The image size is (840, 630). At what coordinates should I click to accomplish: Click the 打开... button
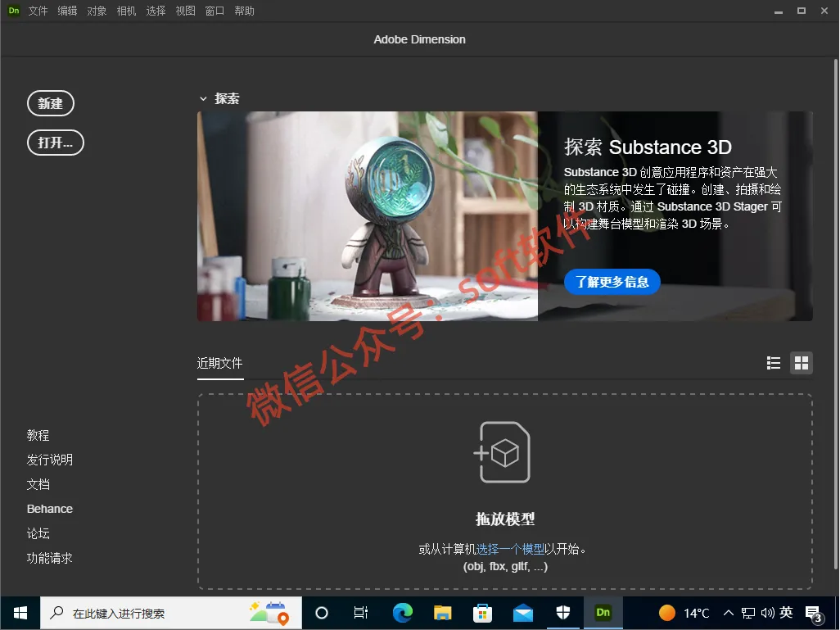coord(55,143)
